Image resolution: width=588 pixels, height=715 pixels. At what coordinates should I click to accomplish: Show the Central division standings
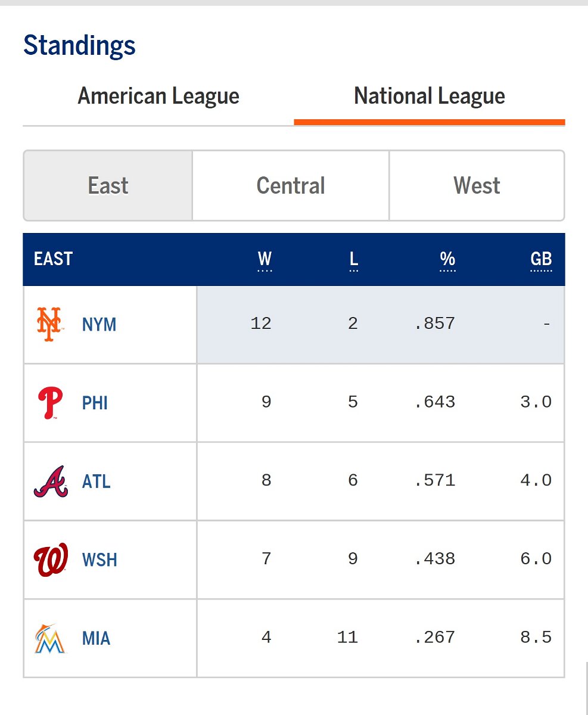click(291, 185)
